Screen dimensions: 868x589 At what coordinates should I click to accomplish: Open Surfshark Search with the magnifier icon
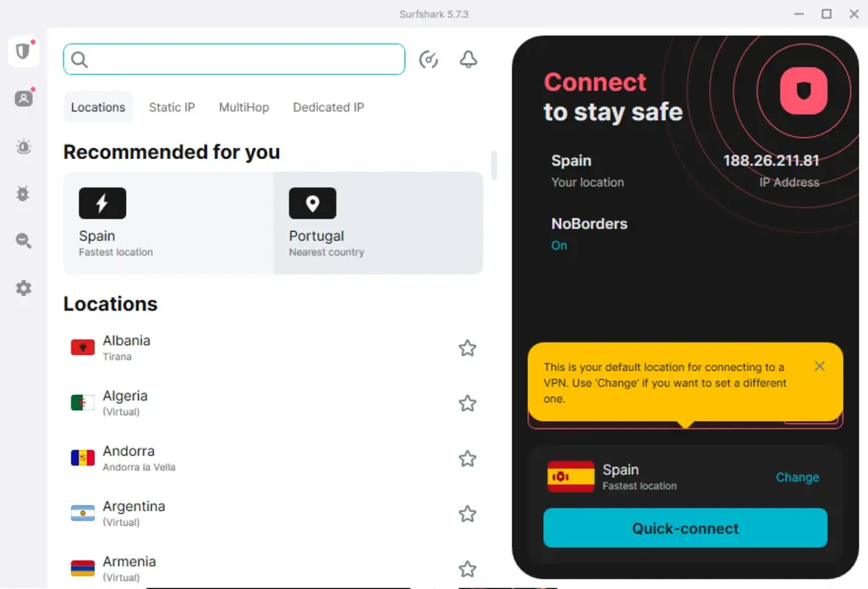(23, 241)
